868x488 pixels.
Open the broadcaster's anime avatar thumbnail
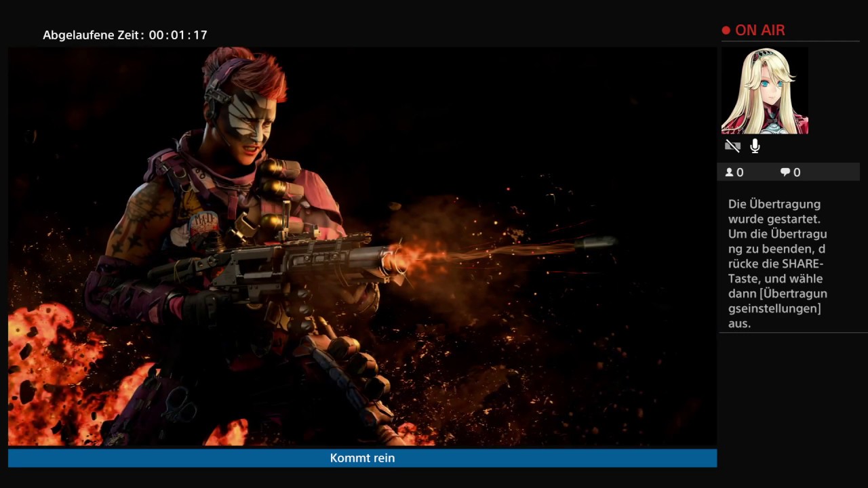765,91
